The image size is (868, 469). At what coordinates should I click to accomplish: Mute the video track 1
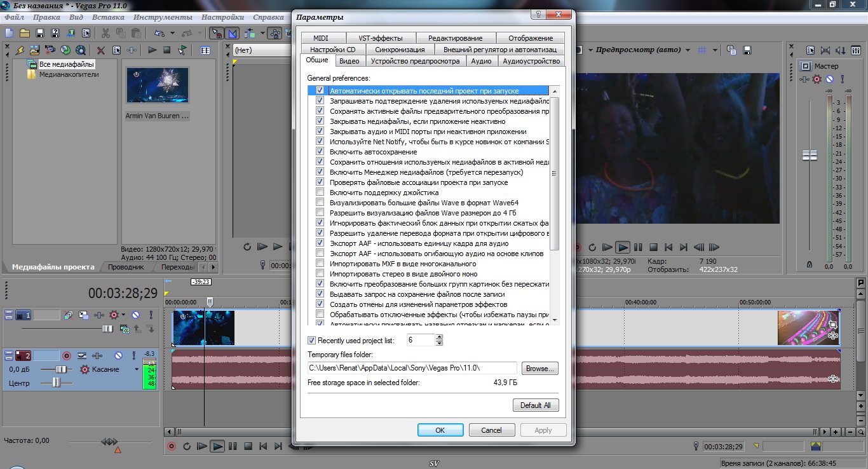pos(135,315)
